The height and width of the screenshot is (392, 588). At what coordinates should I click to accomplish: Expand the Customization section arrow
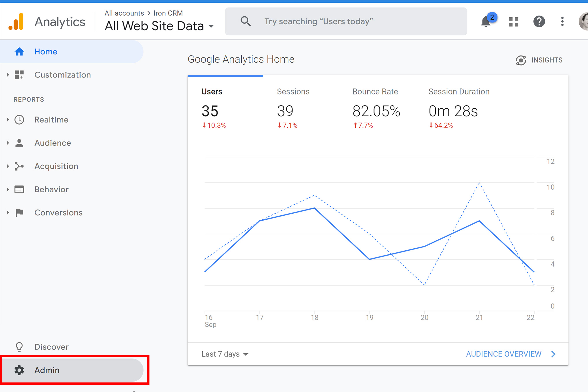(x=8, y=75)
